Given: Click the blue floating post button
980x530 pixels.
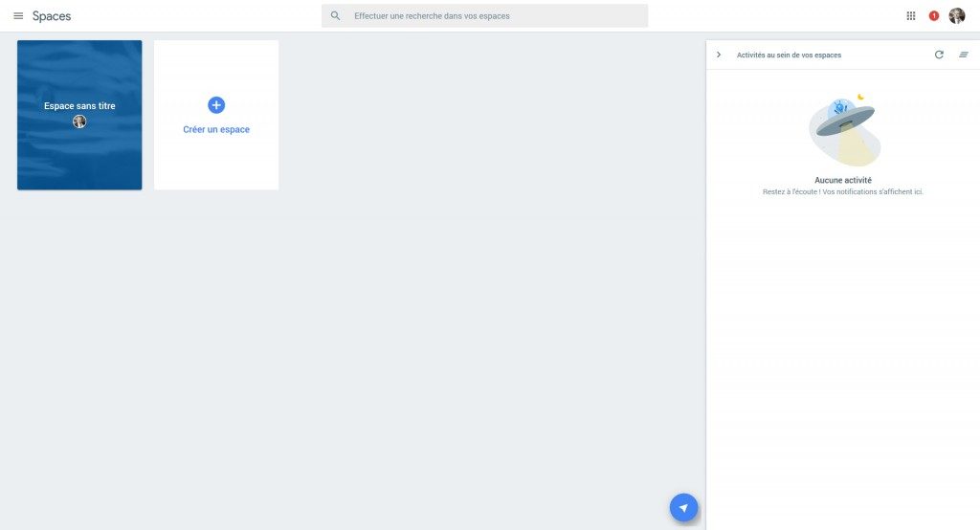Looking at the screenshot, I should [x=683, y=507].
